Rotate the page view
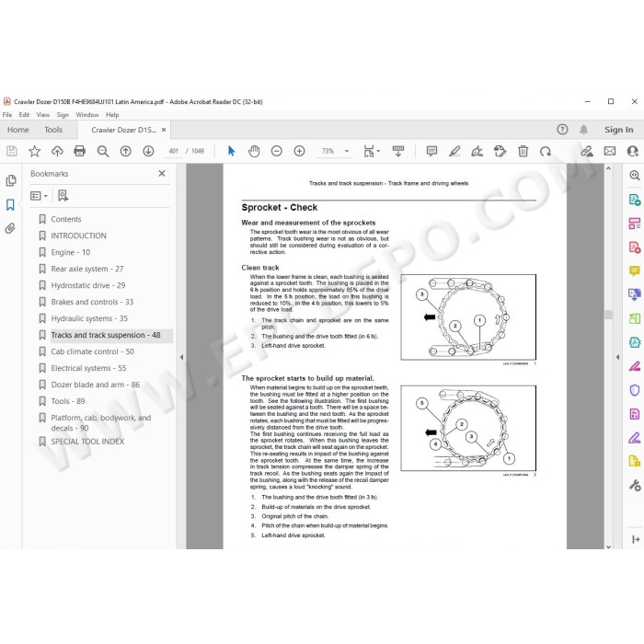The image size is (644, 644). [x=546, y=152]
